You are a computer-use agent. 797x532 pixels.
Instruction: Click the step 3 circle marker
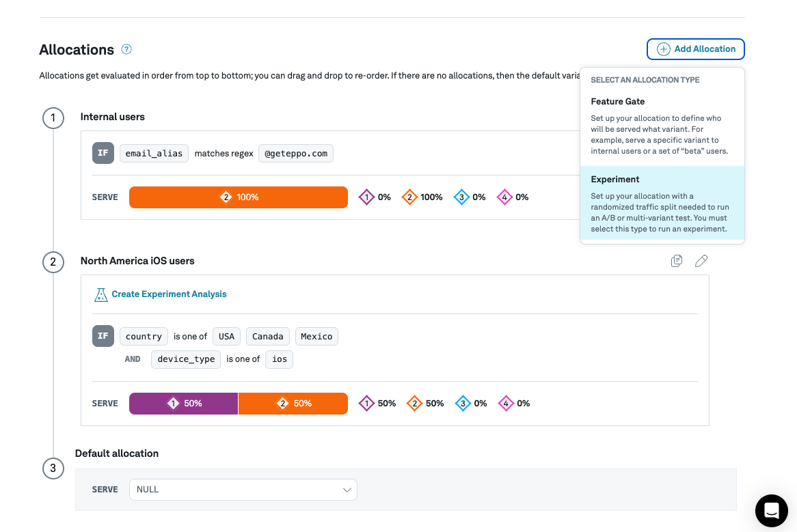53,468
